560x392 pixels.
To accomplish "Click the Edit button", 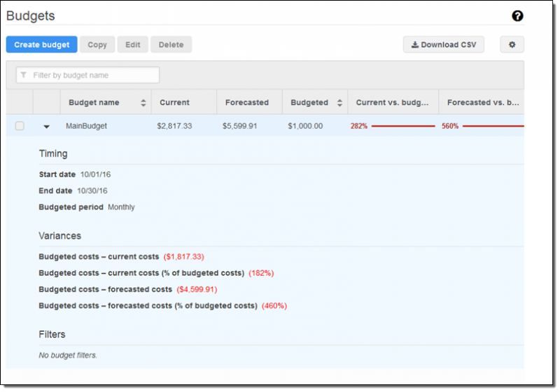I will click(x=132, y=45).
